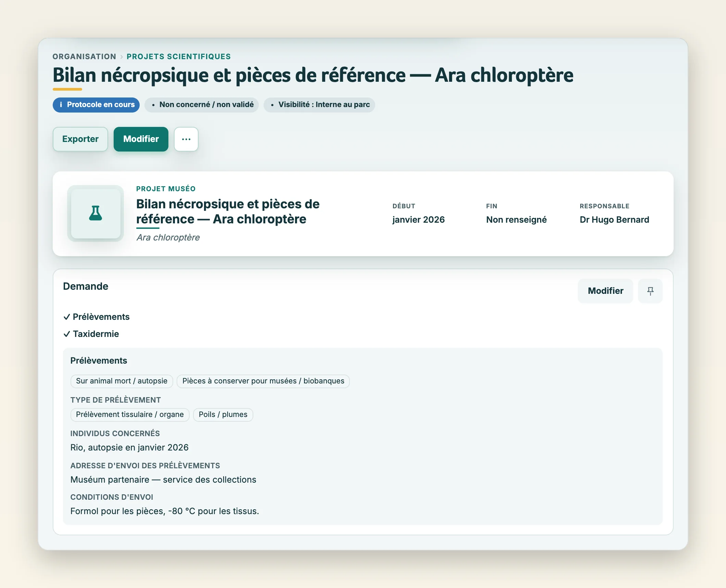
Task: Click the Conditions d'envoi label
Action: (x=112, y=497)
